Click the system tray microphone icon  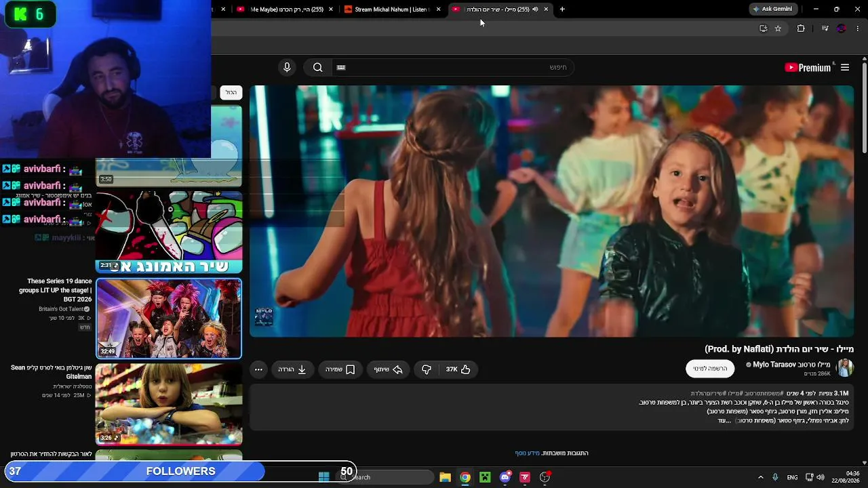click(x=775, y=477)
